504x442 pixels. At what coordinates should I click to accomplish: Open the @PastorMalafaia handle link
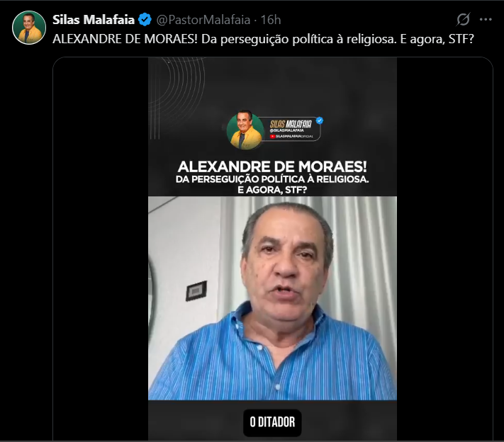[x=203, y=20]
